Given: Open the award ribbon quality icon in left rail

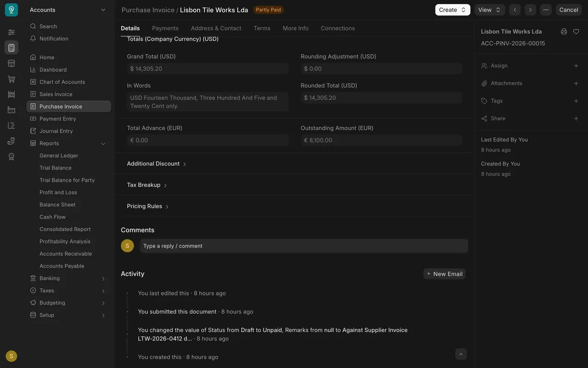Looking at the screenshot, I should click(x=11, y=157).
